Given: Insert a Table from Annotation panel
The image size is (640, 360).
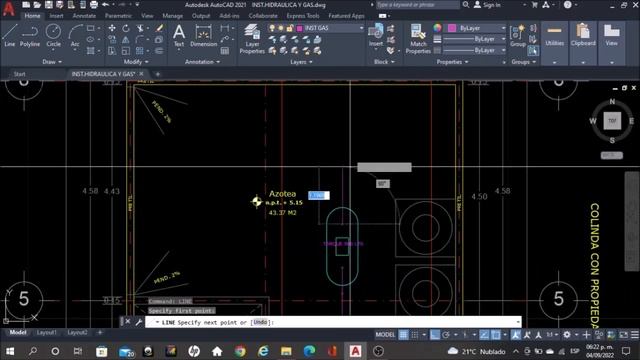Looking at the screenshot, I should pyautogui.click(x=224, y=51).
